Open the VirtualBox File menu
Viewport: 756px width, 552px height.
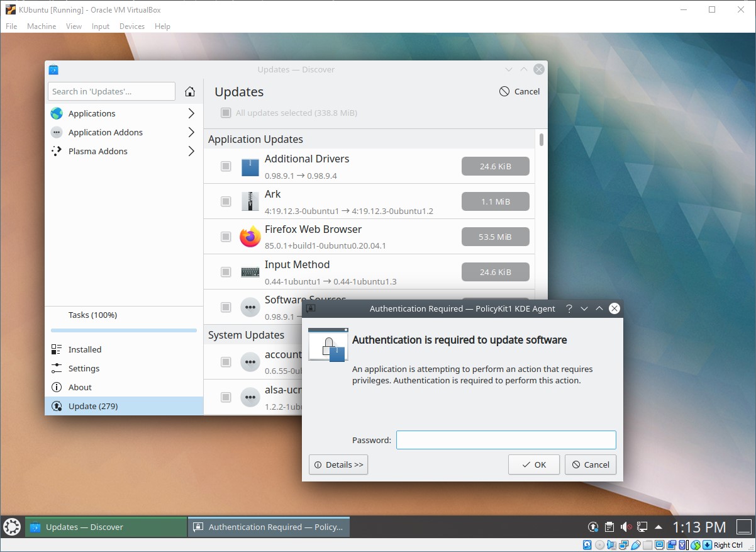(x=11, y=26)
